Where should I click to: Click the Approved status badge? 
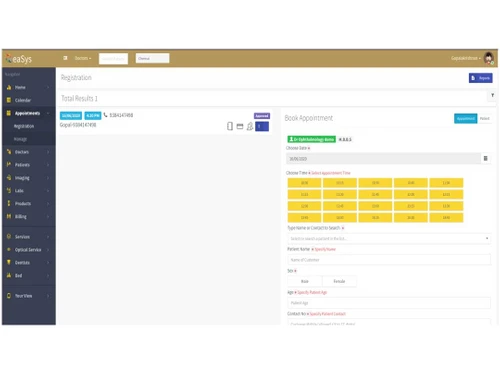click(x=262, y=116)
